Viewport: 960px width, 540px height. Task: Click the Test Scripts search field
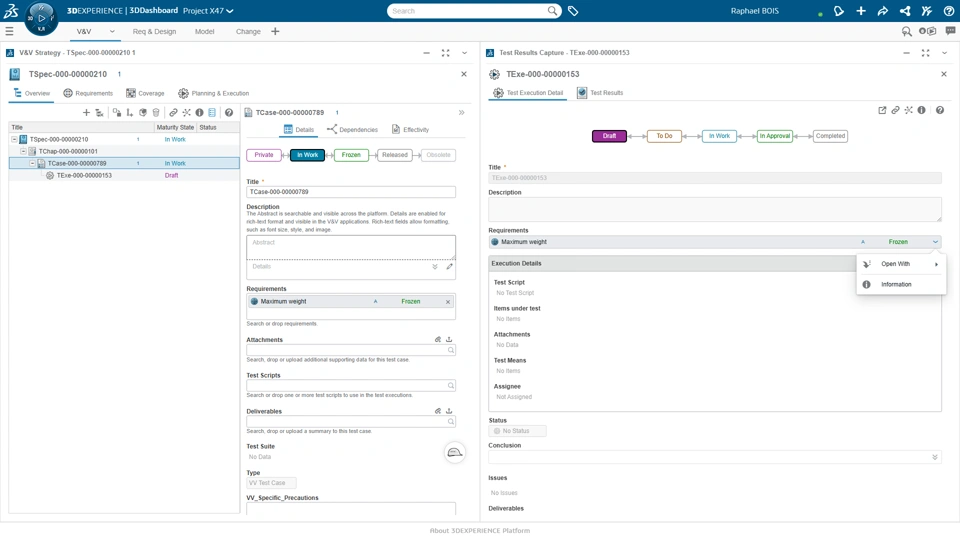(x=351, y=386)
